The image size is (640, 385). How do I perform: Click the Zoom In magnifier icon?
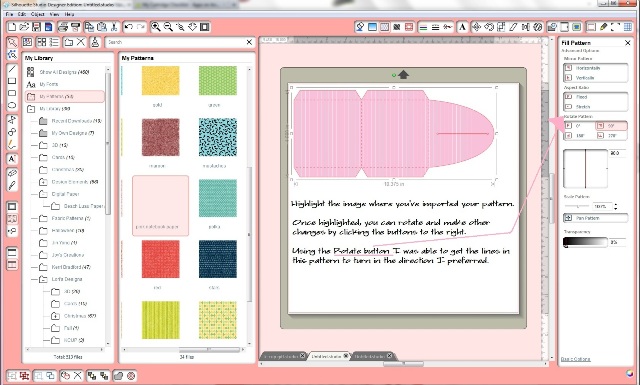pos(156,27)
